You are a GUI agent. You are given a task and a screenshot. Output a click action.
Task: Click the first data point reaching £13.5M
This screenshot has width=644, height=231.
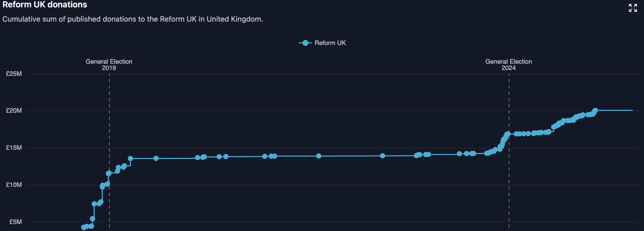130,158
